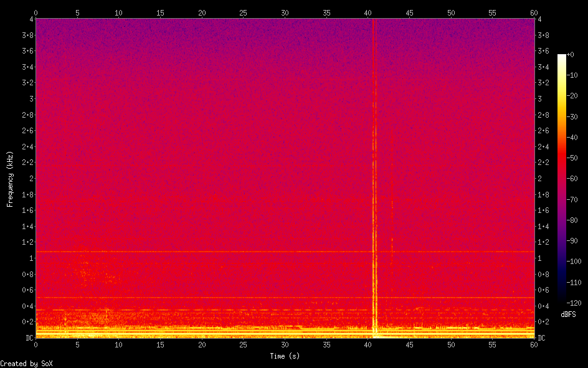Image resolution: width=588 pixels, height=368 pixels.
Task: Click the "Created by SoX" caption
Action: [26, 364]
